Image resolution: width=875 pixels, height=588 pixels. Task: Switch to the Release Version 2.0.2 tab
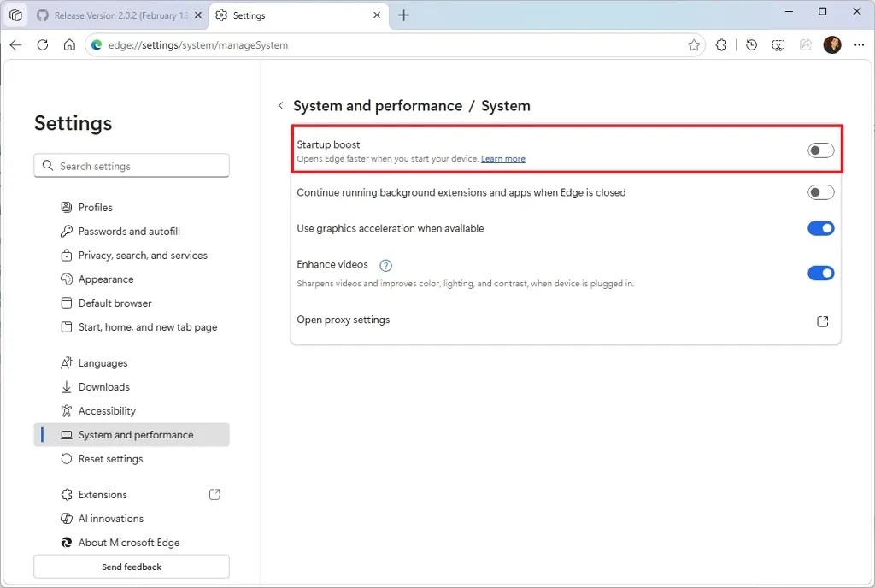click(111, 15)
